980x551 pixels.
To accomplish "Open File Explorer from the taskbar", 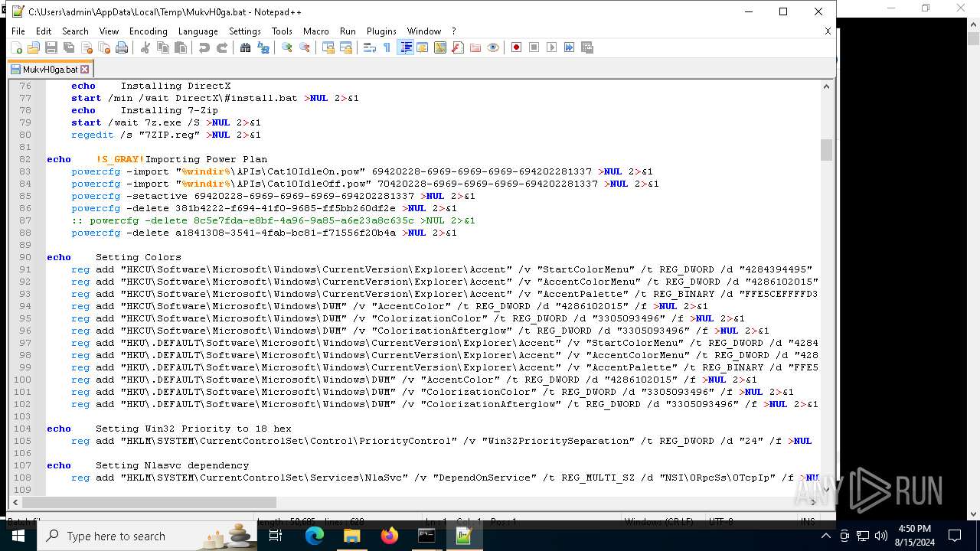I will [x=352, y=536].
